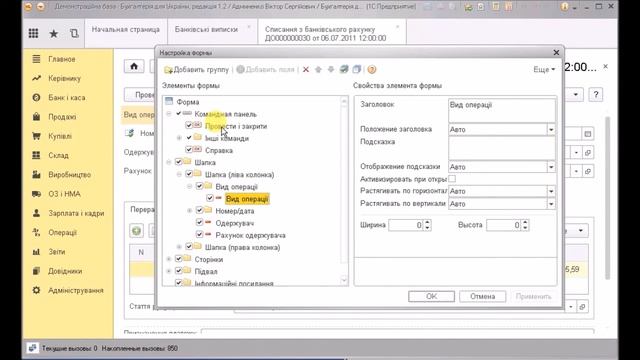Click the ОЗ і НМА truck icon

click(36, 194)
